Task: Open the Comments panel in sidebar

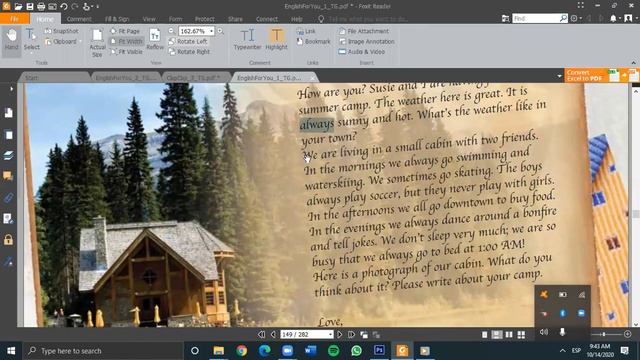Action: coord(8,176)
